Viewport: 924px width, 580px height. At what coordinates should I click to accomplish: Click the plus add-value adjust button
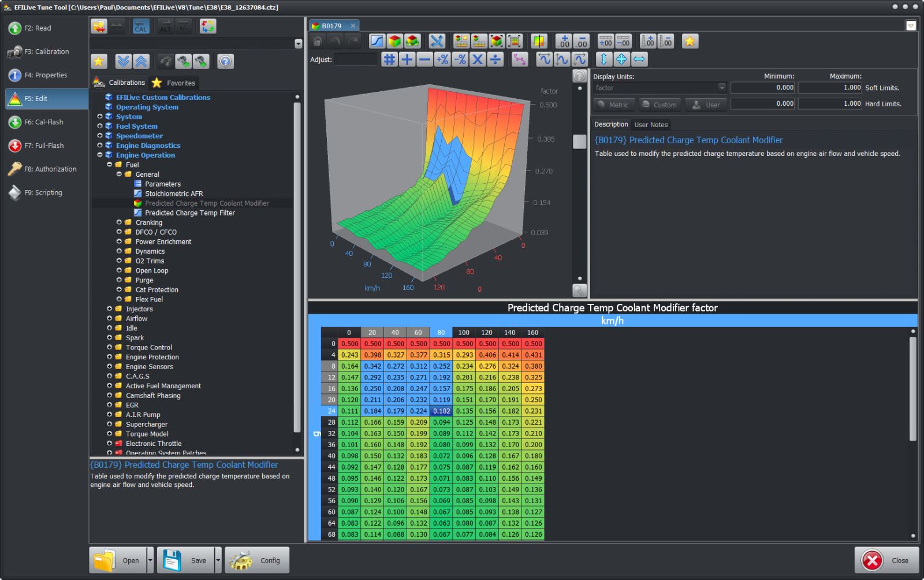click(x=407, y=59)
